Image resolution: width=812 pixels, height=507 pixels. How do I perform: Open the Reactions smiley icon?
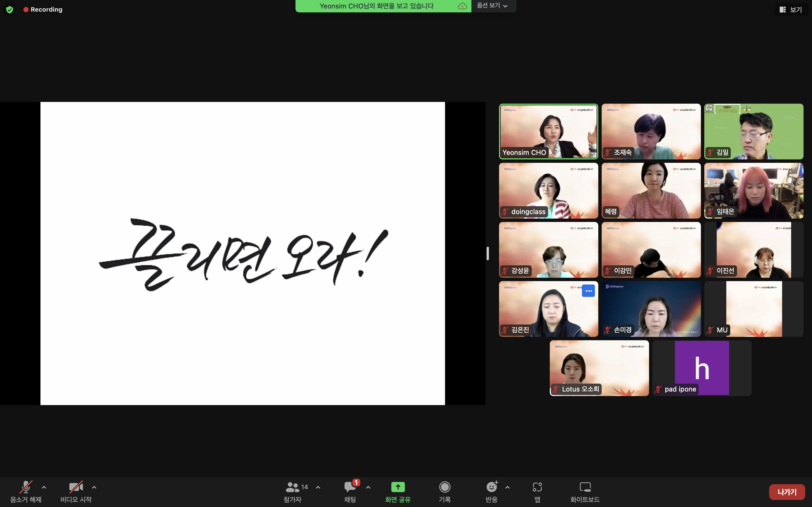tap(491, 487)
